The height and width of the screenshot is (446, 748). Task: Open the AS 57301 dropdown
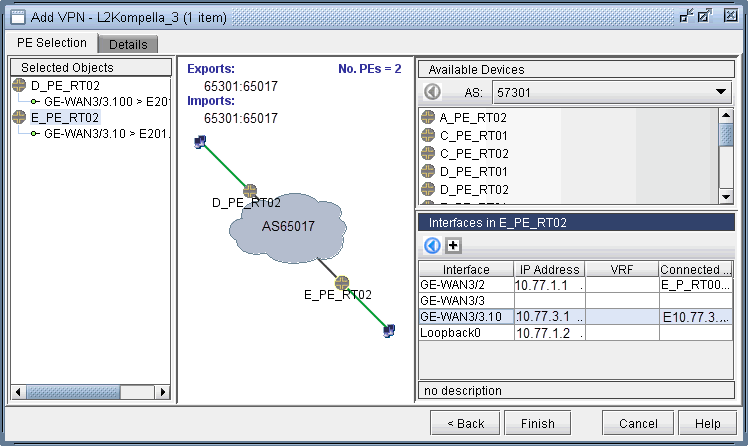(x=722, y=92)
